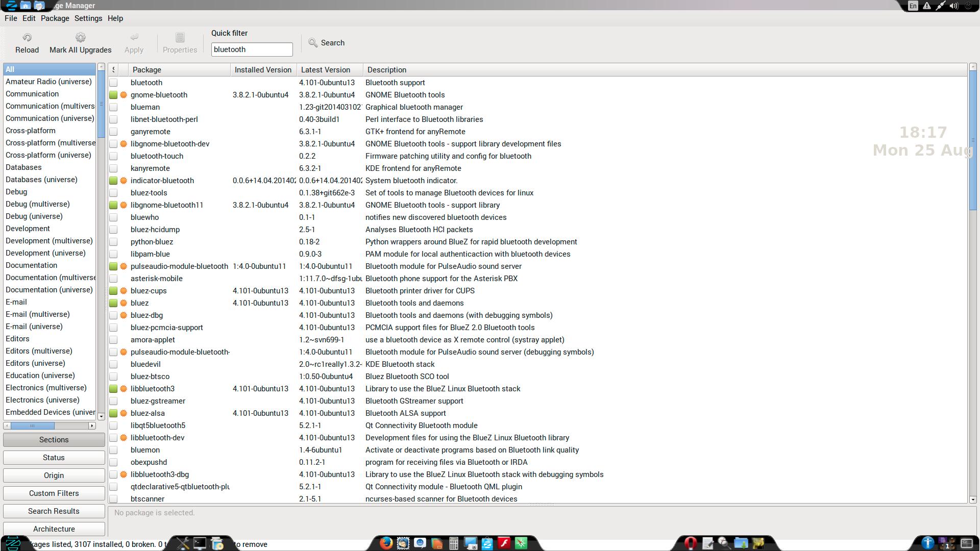
Task: Open the Package menu
Action: point(55,18)
